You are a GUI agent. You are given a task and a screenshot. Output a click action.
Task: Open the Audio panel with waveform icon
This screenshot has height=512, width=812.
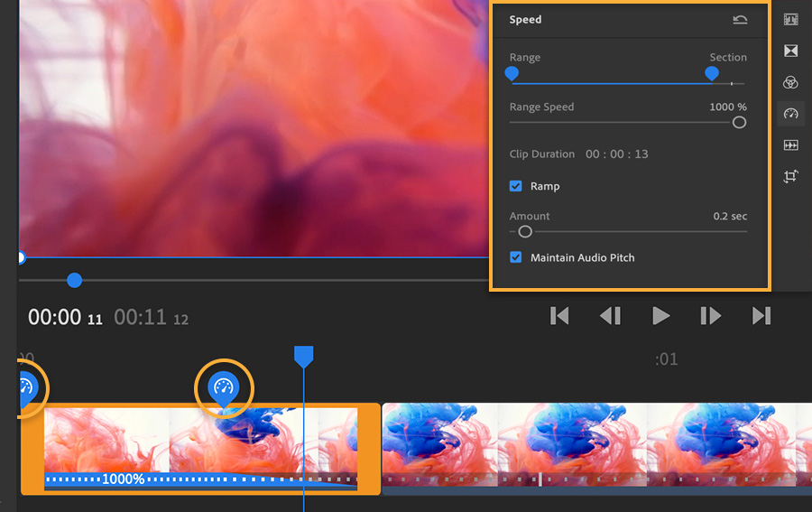click(x=790, y=145)
